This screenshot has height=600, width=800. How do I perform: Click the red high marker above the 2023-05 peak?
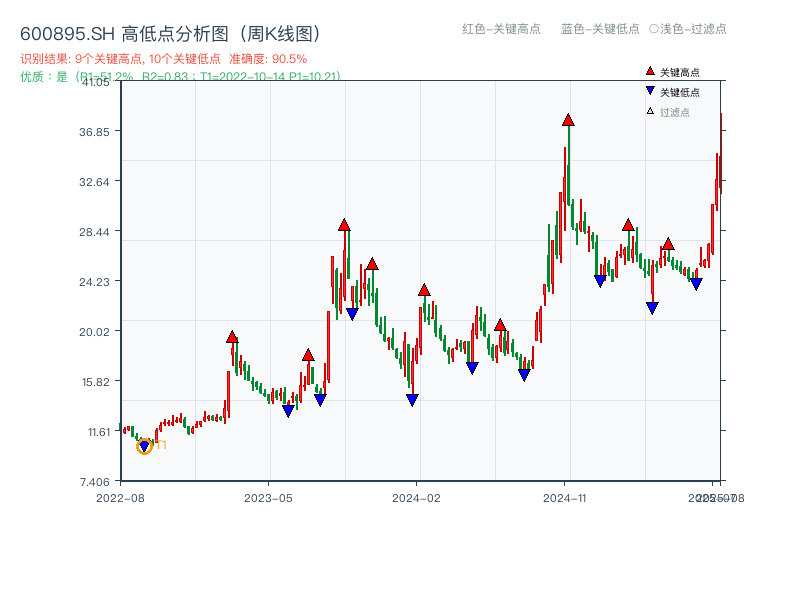232,337
